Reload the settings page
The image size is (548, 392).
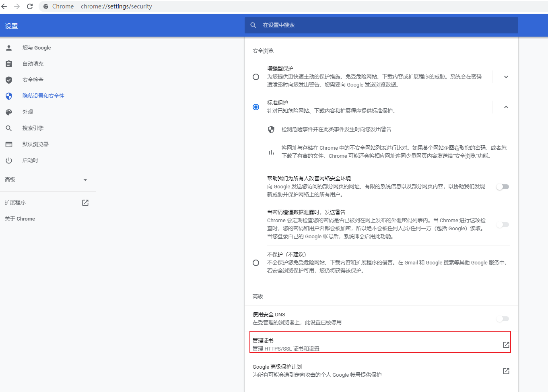pyautogui.click(x=30, y=6)
